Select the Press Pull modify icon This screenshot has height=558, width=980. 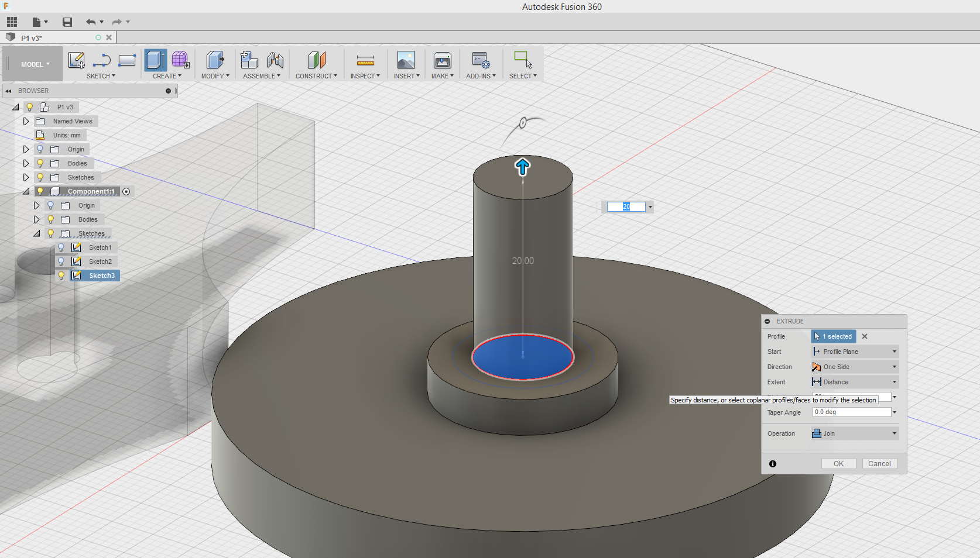pyautogui.click(x=215, y=60)
